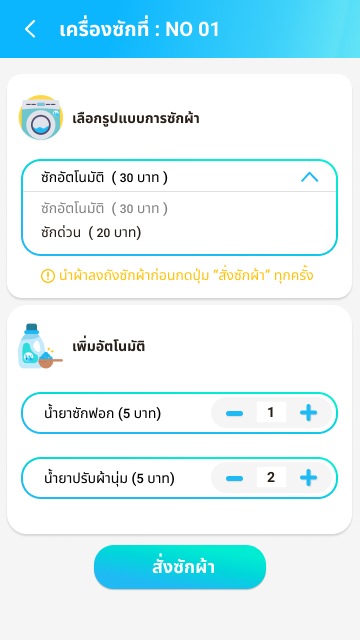Choose ซักด่วน (20 บาท) option
The image size is (360, 640).
[x=91, y=233]
